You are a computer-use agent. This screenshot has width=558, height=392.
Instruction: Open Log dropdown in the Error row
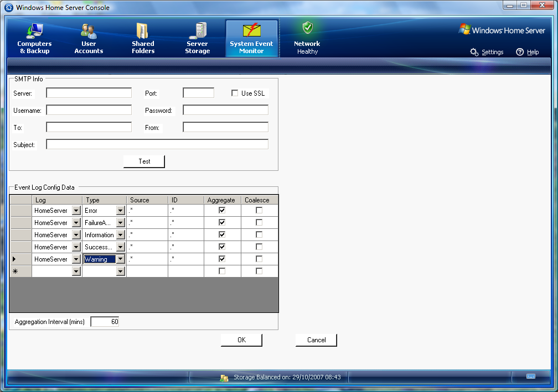tap(76, 211)
